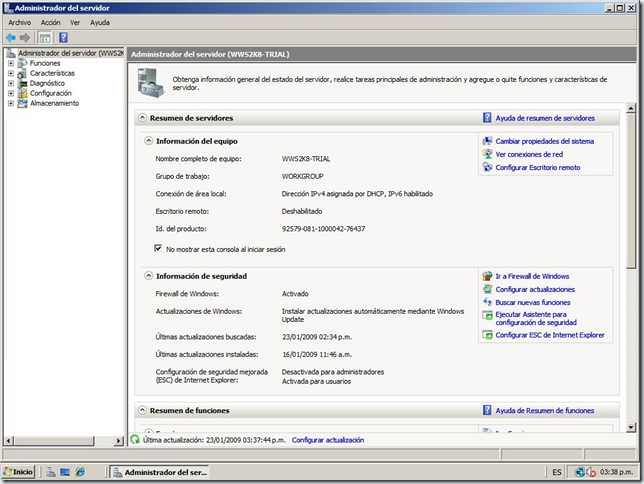The height and width of the screenshot is (484, 644).
Task: Click the green refresh icon in status line
Action: click(x=135, y=440)
